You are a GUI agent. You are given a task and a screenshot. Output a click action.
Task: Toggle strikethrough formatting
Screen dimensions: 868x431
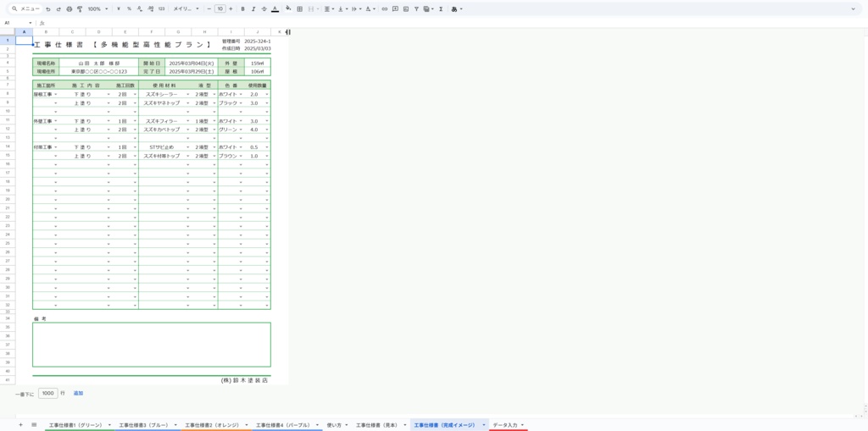click(264, 8)
